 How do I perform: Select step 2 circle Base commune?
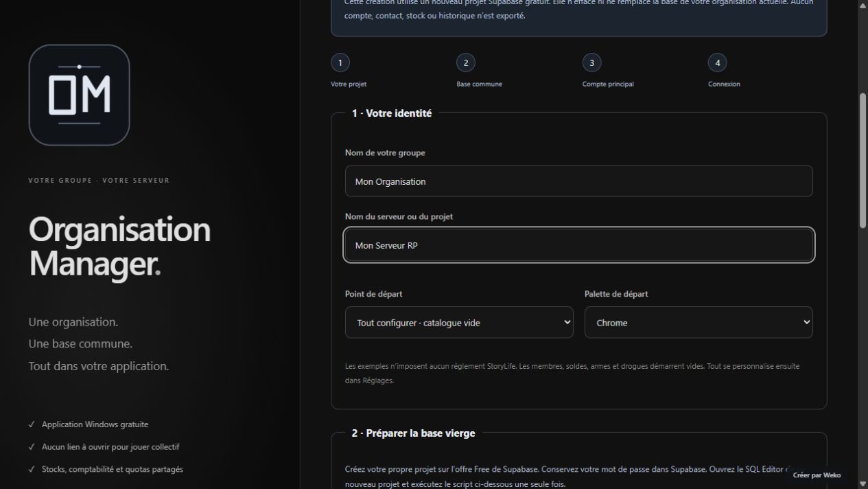pos(466,63)
